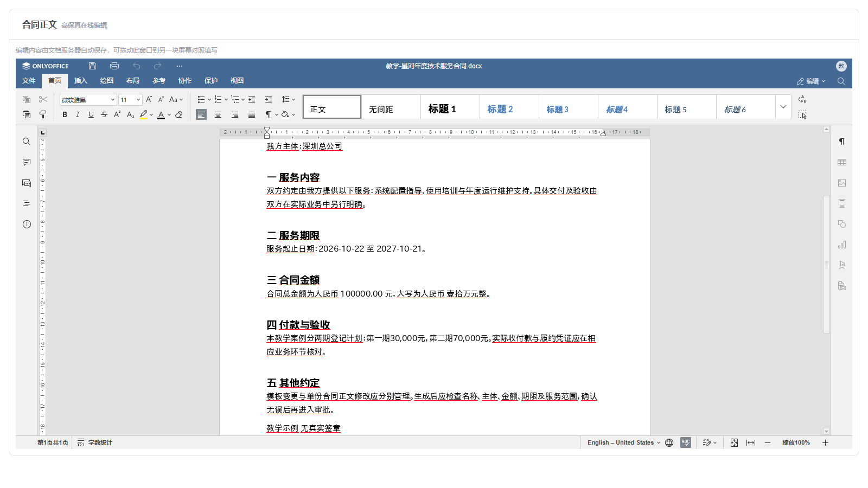Toggle spell checking in status bar
The image size is (868, 488).
(x=686, y=442)
